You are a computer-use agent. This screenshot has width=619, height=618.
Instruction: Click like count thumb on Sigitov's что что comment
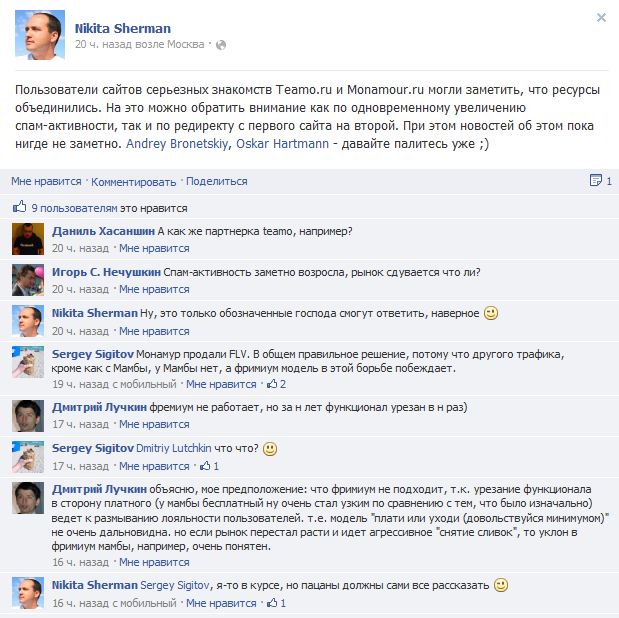(205, 466)
